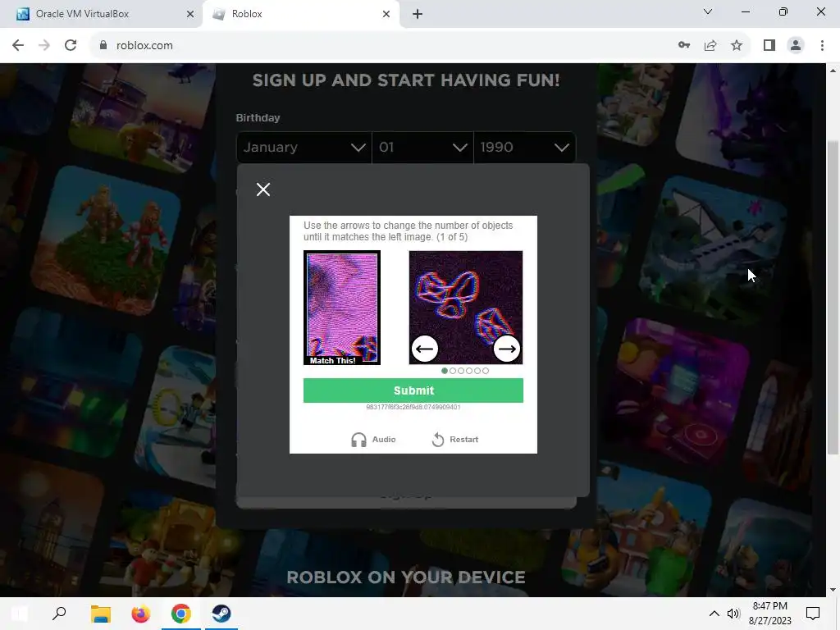840x630 pixels.
Task: Go forward in browser history
Action: coord(44,46)
